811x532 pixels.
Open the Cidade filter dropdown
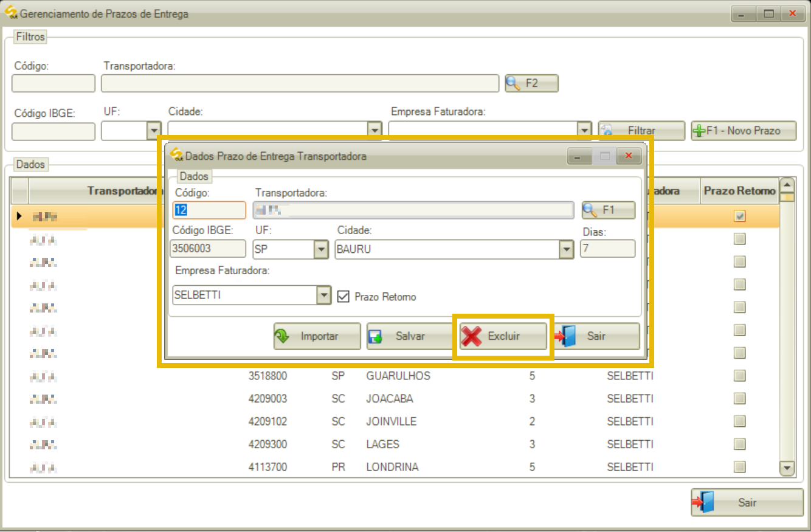pyautogui.click(x=374, y=130)
